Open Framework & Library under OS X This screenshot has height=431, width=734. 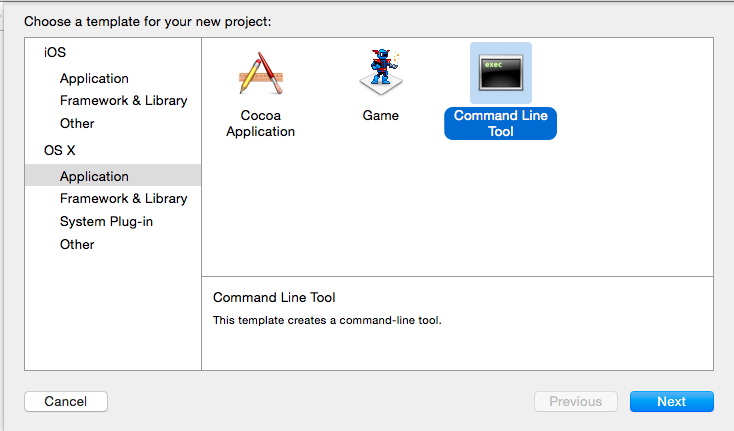click(124, 198)
